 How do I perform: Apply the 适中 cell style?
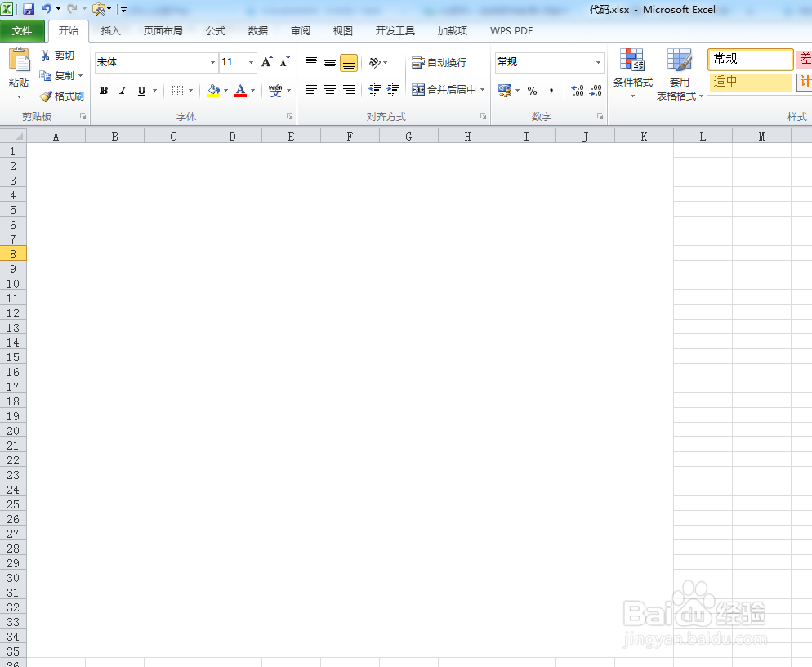(751, 82)
